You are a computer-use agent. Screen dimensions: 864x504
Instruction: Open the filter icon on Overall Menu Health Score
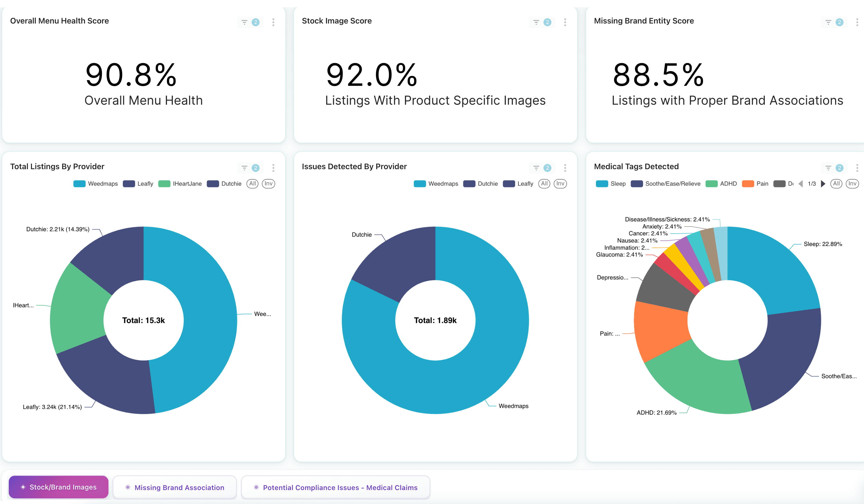click(x=244, y=22)
